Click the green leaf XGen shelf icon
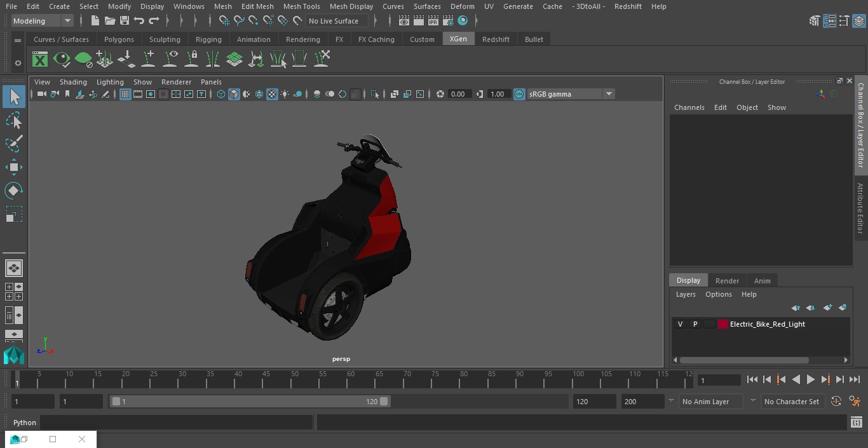This screenshot has width=868, height=448. click(83, 60)
